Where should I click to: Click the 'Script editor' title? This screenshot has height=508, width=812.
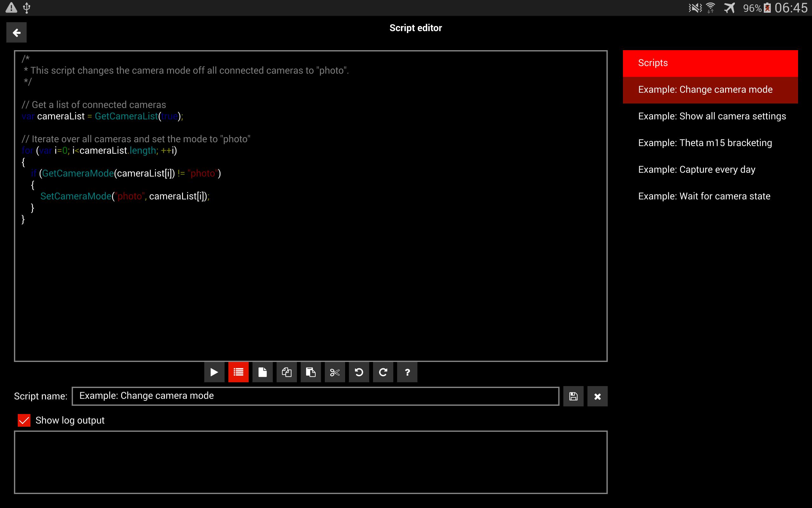[x=416, y=28]
